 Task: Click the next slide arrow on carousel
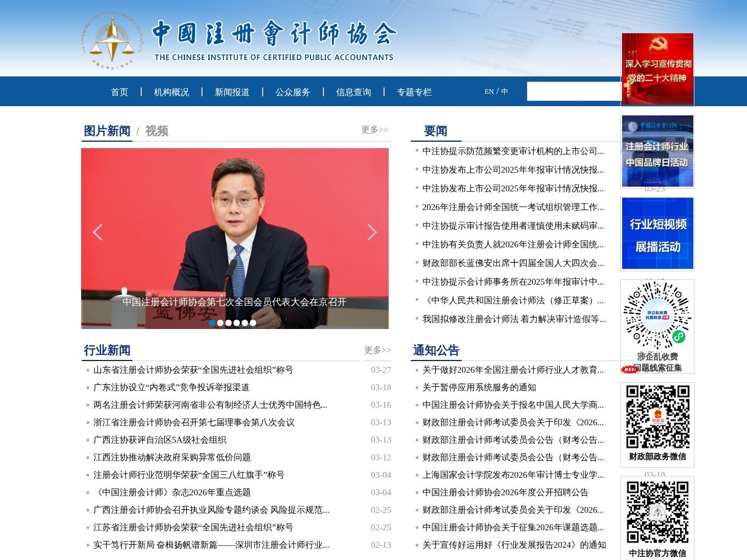click(372, 232)
